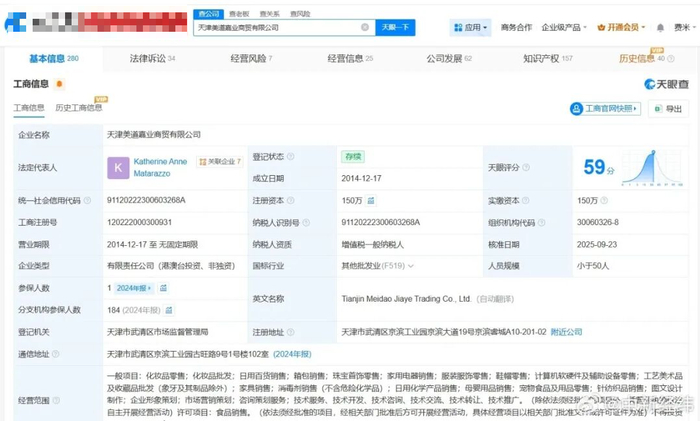Click the notification bell icon
Screen dimensions: 700x421
[660, 28]
